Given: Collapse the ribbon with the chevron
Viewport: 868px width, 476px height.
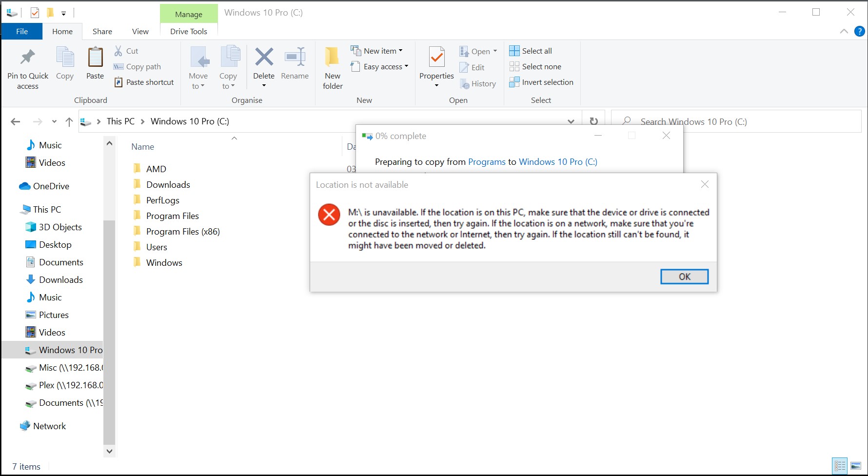Looking at the screenshot, I should (844, 31).
